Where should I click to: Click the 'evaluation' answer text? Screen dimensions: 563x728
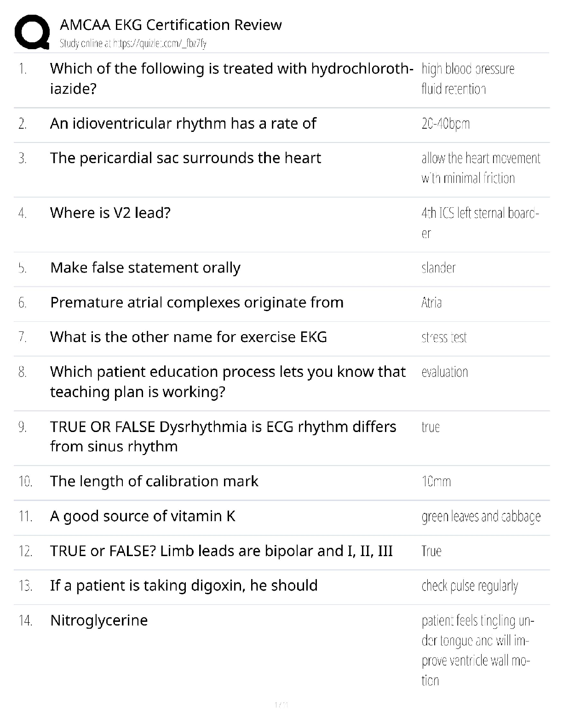point(444,372)
